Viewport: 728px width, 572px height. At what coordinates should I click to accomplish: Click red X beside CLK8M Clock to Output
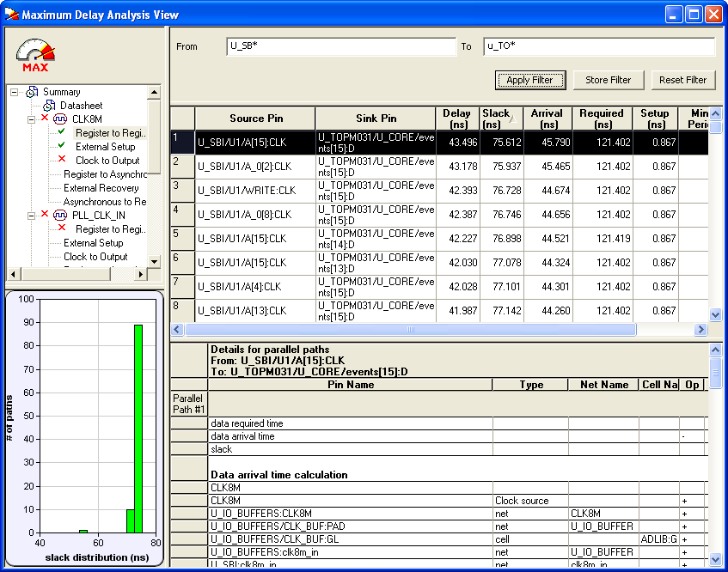pos(62,159)
